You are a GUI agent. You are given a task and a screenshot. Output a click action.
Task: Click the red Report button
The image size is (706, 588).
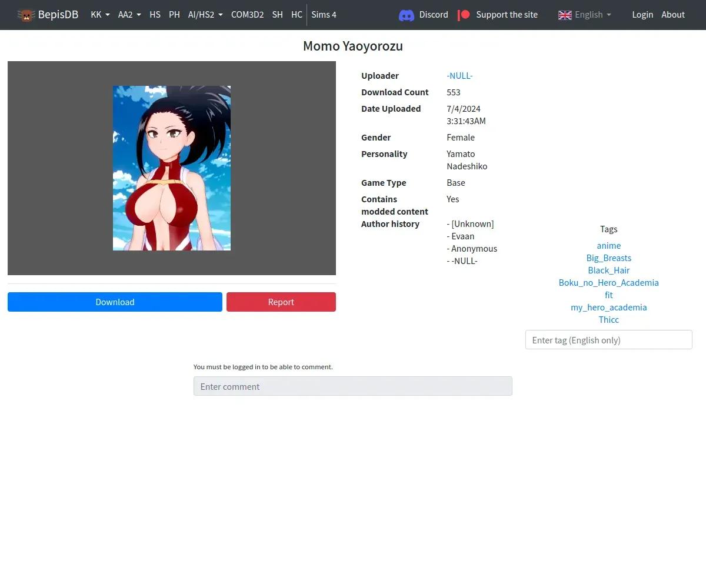point(281,302)
